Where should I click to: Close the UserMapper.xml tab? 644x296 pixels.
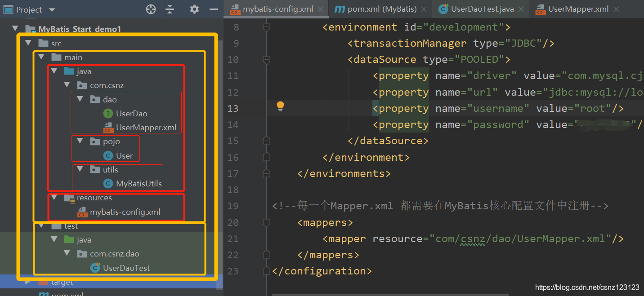click(x=616, y=9)
